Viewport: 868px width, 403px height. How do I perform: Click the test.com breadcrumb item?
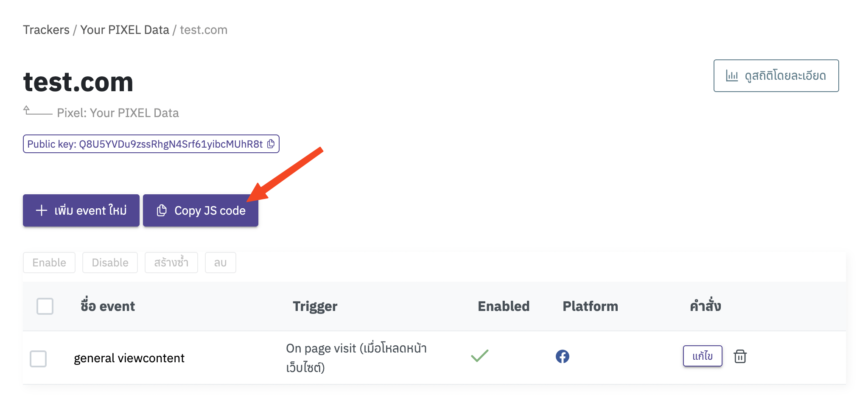click(203, 30)
